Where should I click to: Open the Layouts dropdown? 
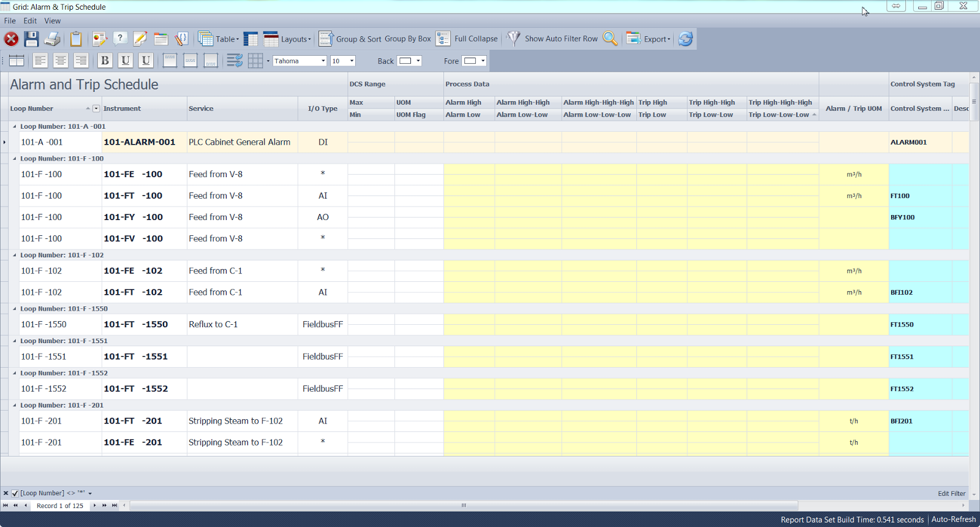click(288, 39)
